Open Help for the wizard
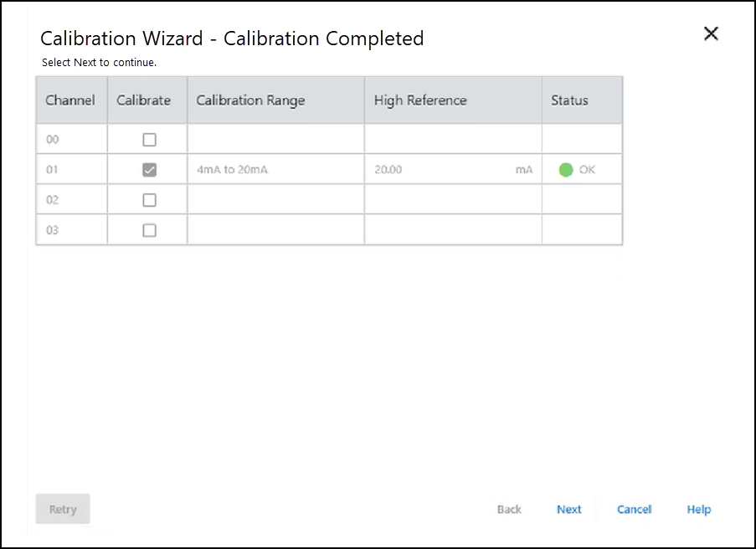 click(x=699, y=509)
